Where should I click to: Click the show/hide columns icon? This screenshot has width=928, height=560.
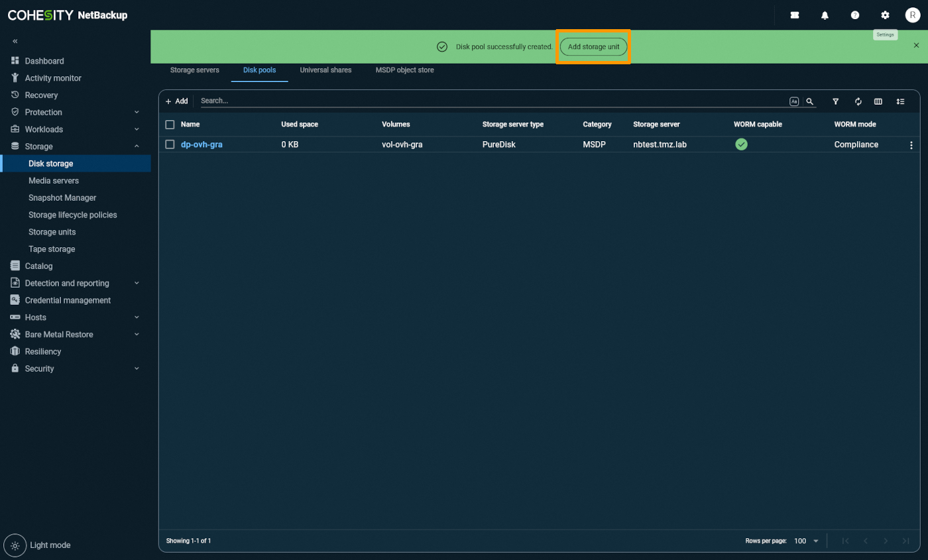point(878,101)
